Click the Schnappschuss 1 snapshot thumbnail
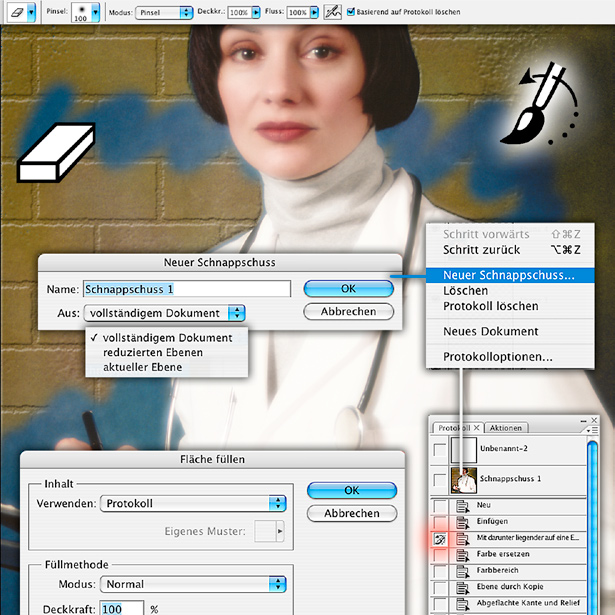Image resolution: width=615 pixels, height=615 pixels. pyautogui.click(x=464, y=480)
